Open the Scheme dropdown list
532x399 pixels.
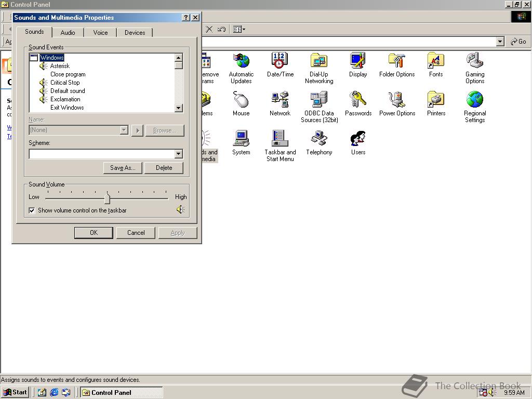tap(179, 154)
